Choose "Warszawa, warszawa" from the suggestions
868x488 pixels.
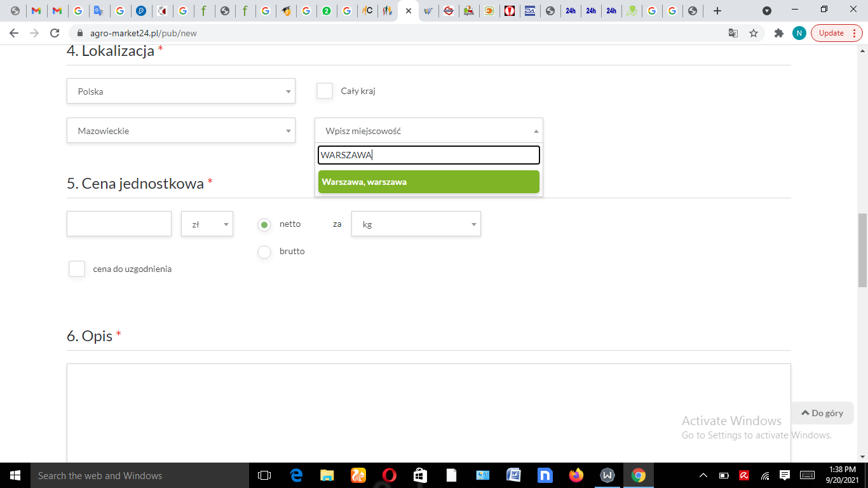coord(429,182)
